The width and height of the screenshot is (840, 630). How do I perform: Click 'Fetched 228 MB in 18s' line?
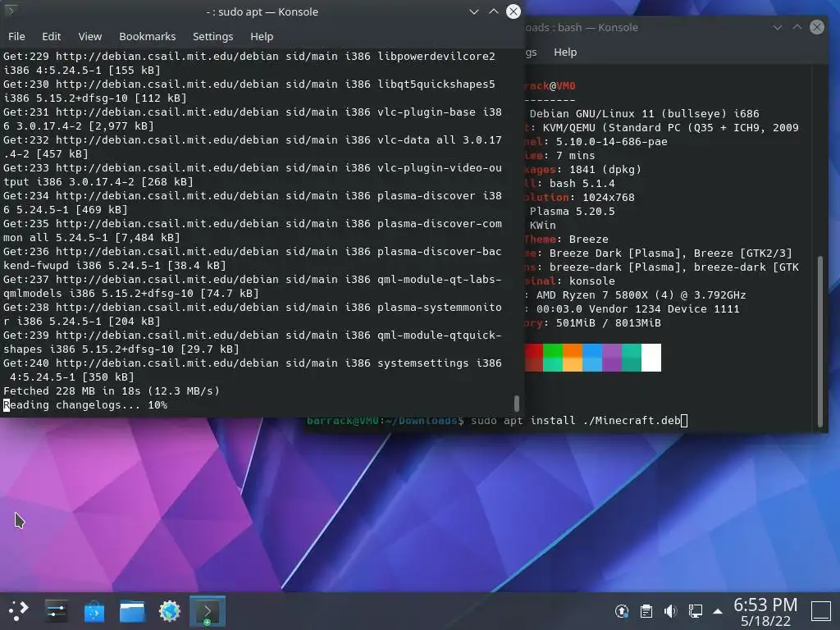click(112, 391)
